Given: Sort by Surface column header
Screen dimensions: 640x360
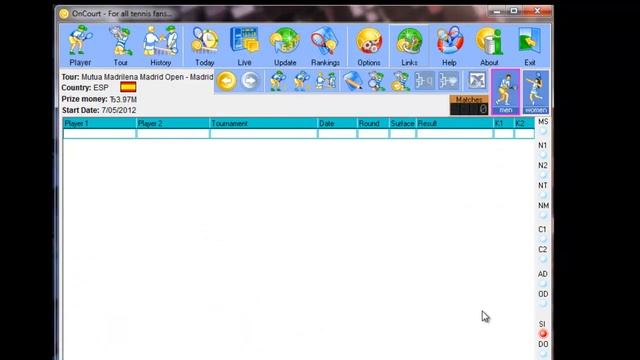Looking at the screenshot, I should pos(402,123).
